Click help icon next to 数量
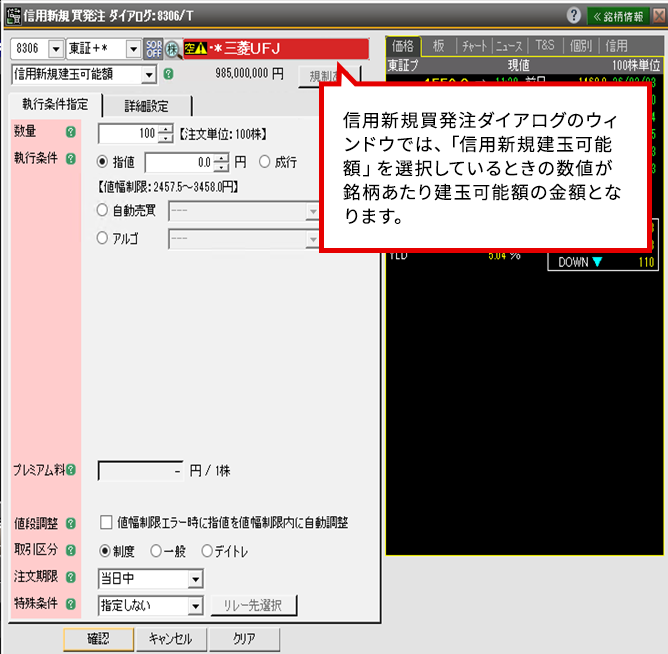 coord(71,132)
